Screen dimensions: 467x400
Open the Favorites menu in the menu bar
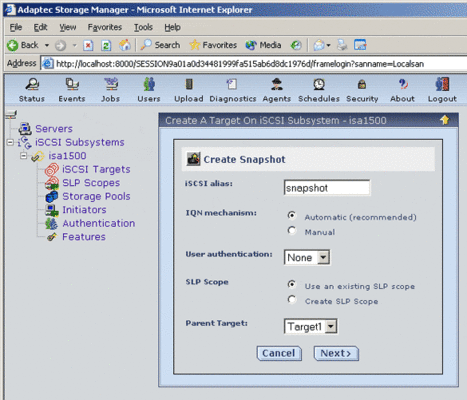[x=105, y=27]
